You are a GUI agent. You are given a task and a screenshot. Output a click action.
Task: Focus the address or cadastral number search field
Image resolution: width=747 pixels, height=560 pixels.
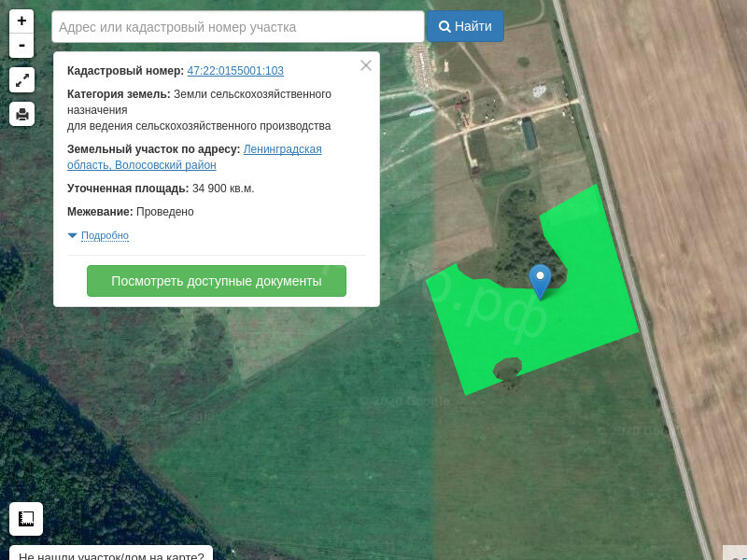tap(238, 27)
